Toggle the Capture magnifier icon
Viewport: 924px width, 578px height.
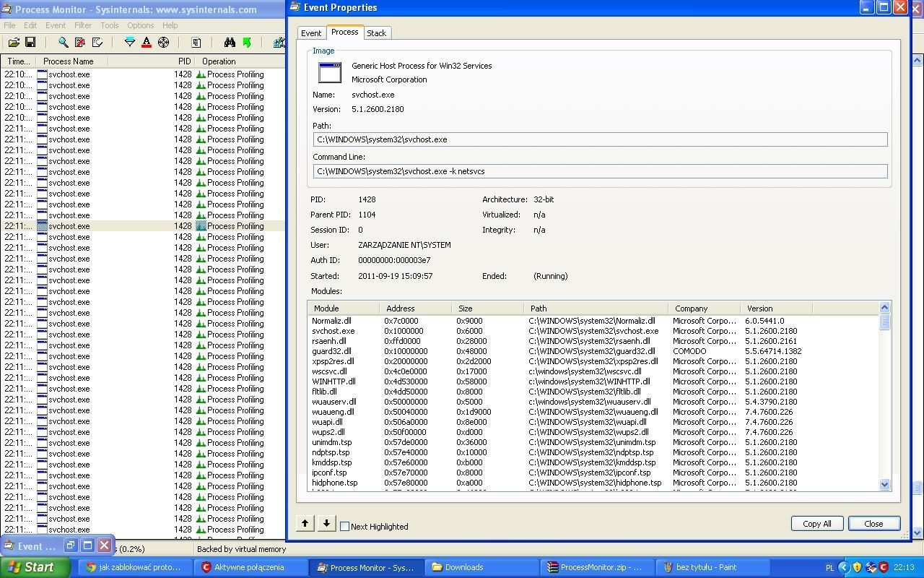click(64, 43)
